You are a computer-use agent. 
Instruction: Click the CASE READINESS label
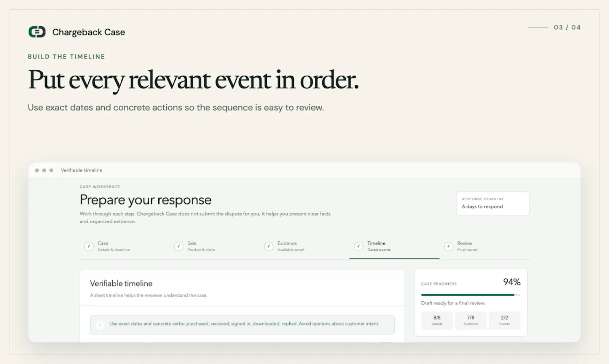coord(439,284)
